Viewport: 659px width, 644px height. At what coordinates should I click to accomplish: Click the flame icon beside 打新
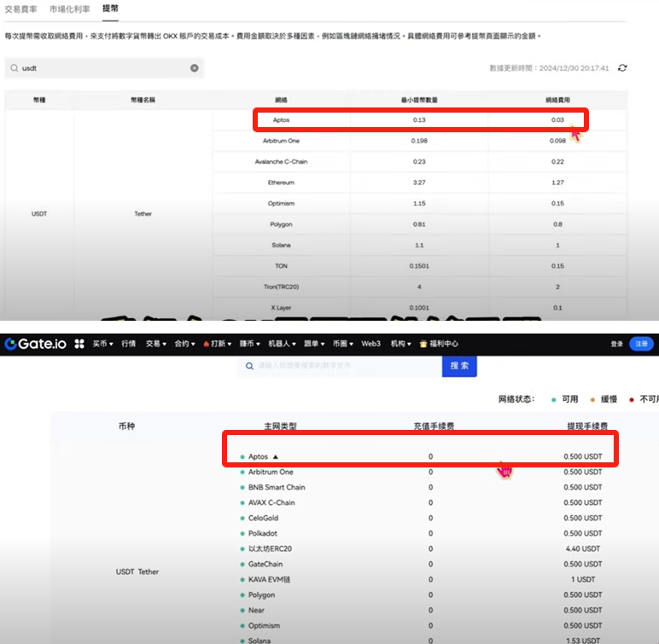(x=206, y=344)
